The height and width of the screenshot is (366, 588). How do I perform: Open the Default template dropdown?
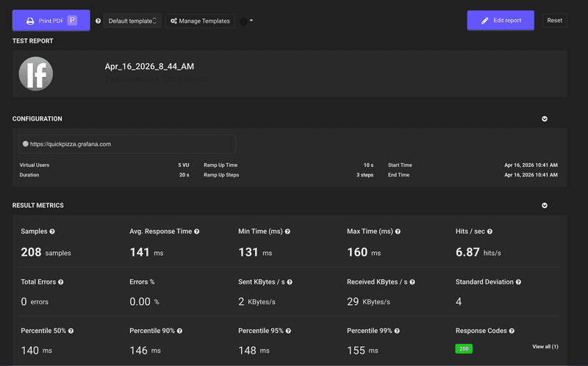[x=132, y=21]
